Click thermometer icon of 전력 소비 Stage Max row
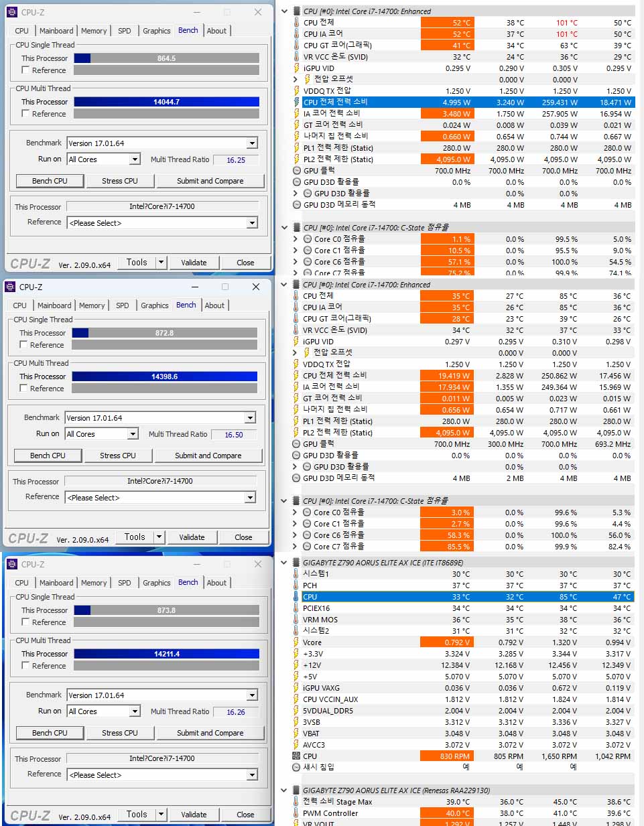The width and height of the screenshot is (644, 826). tap(296, 801)
